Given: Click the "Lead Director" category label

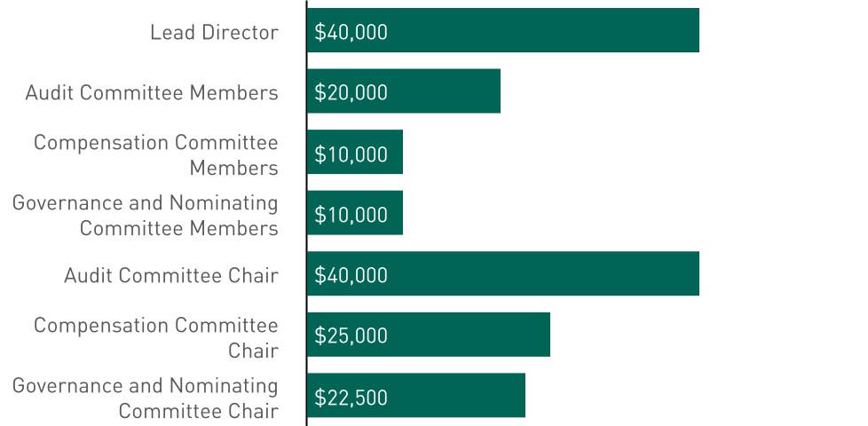Looking at the screenshot, I should 214,33.
